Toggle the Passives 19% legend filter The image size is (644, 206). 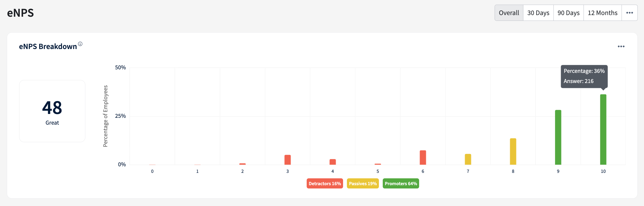[363, 184]
